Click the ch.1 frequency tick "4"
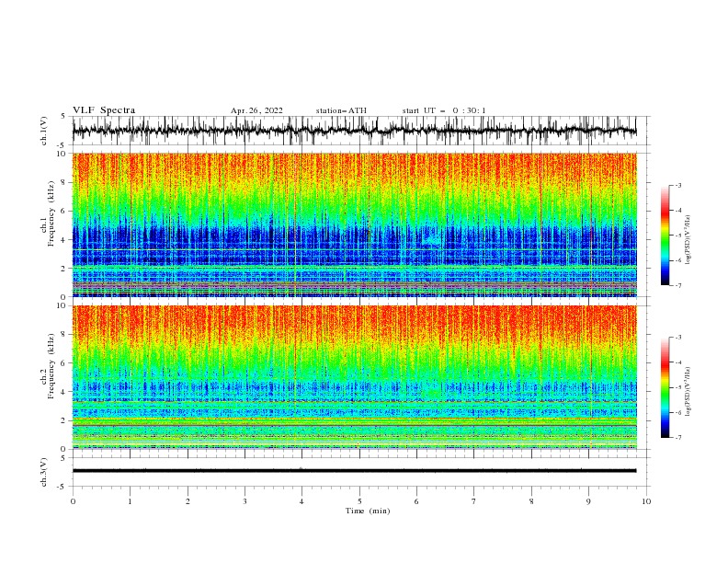This screenshot has width=728, height=563. pos(63,240)
